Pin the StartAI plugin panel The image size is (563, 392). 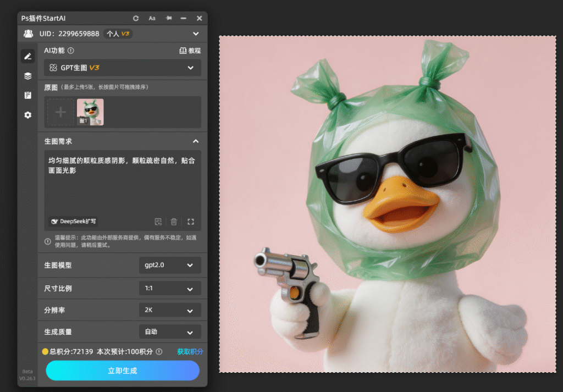(x=168, y=18)
